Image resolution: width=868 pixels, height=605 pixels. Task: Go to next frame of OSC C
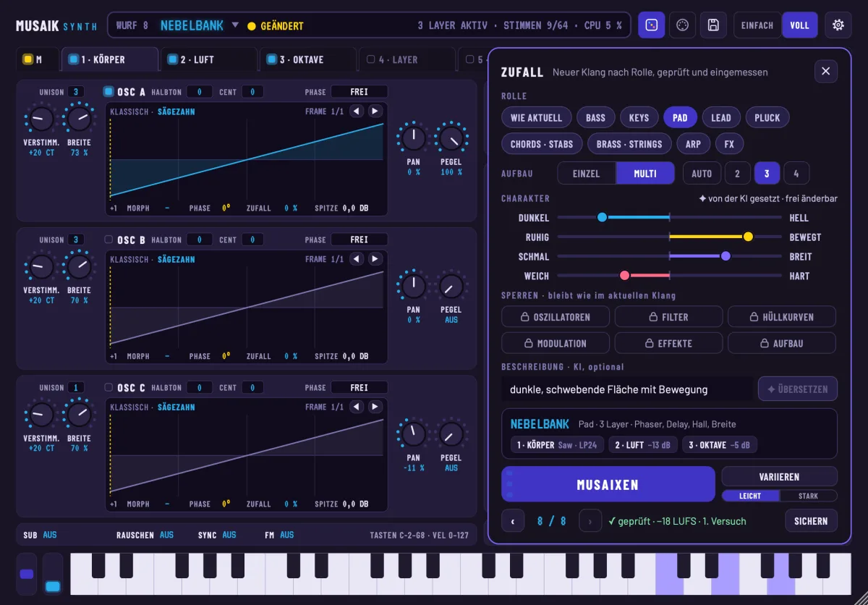click(375, 407)
